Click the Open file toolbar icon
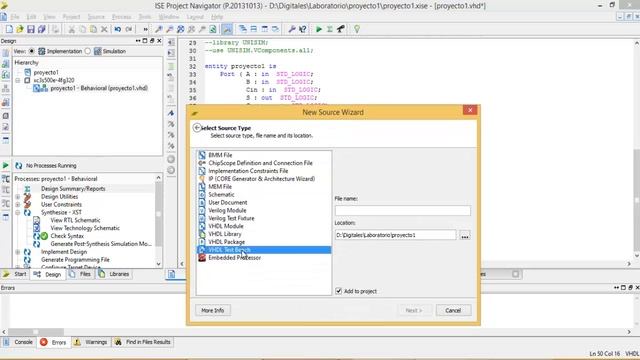 (20, 29)
